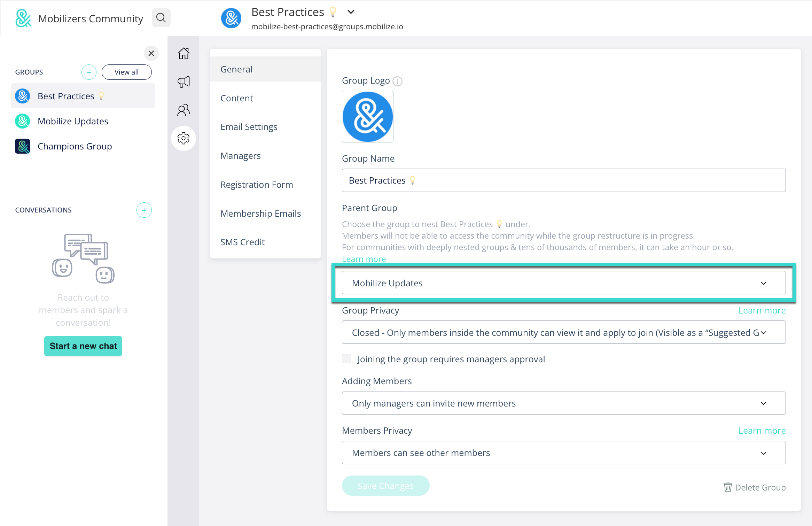Open the Home feed icon

coord(184,53)
